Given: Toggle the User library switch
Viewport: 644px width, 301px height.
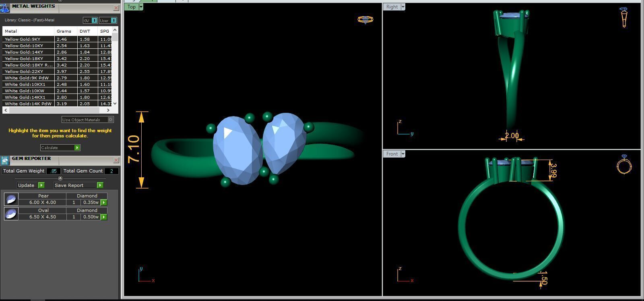Looking at the screenshot, I should click(108, 20).
